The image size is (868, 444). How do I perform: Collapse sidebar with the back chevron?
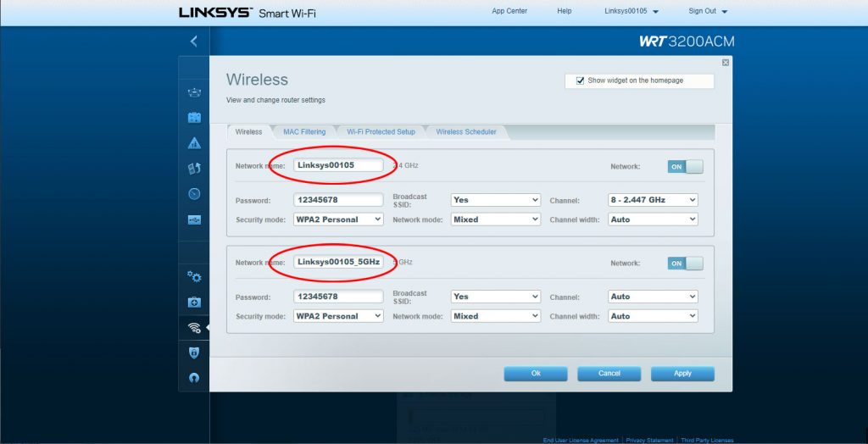pos(194,41)
